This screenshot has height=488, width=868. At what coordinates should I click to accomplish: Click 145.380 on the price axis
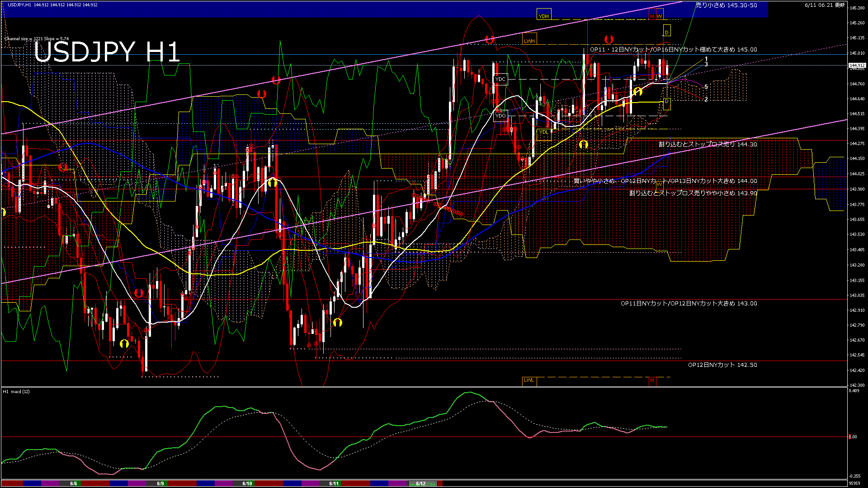click(857, 8)
